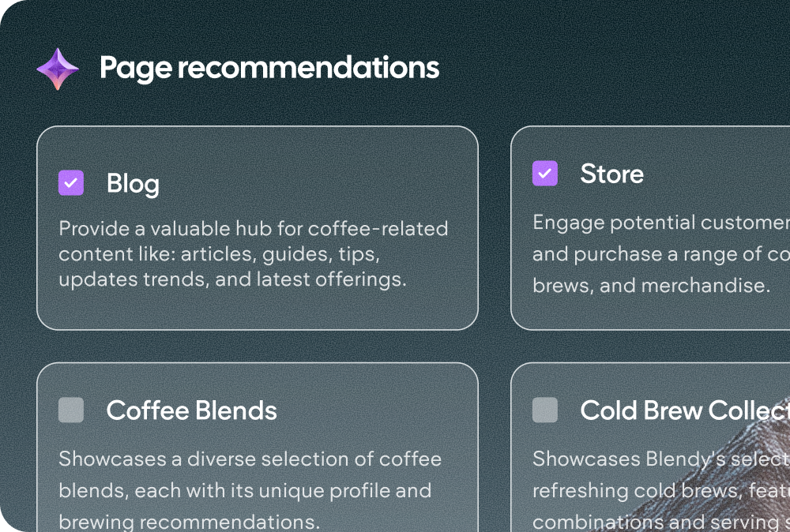This screenshot has width=790, height=532.
Task: Click the 'brews, and merchandise.' line in Store
Action: coord(652,286)
